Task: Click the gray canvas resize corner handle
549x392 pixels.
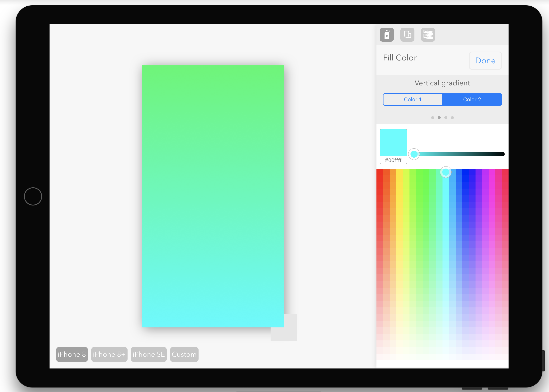Action: coord(290,334)
